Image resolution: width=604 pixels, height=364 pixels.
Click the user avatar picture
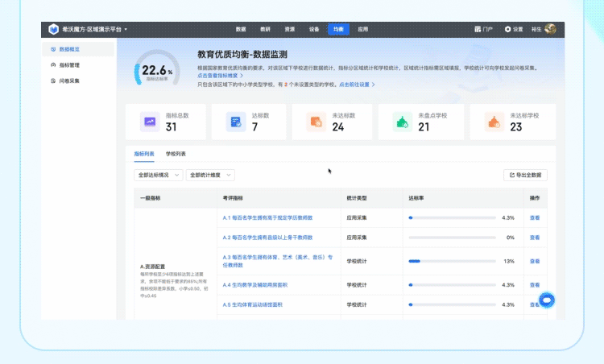pyautogui.click(x=550, y=29)
